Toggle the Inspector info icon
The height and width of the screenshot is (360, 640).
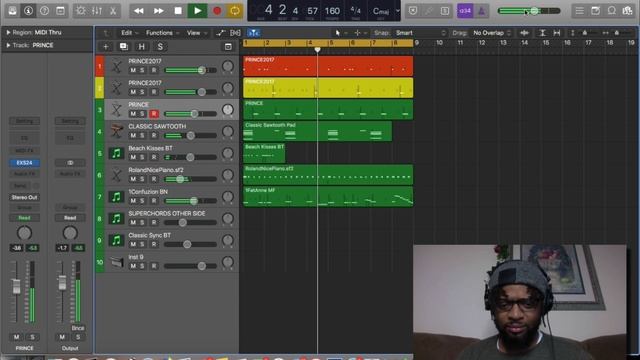[x=28, y=11]
